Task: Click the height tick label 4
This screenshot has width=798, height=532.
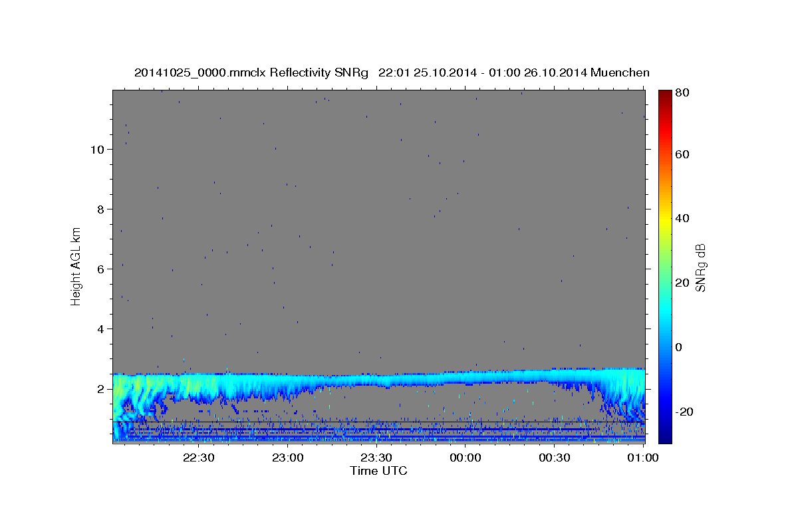Action: click(x=101, y=329)
